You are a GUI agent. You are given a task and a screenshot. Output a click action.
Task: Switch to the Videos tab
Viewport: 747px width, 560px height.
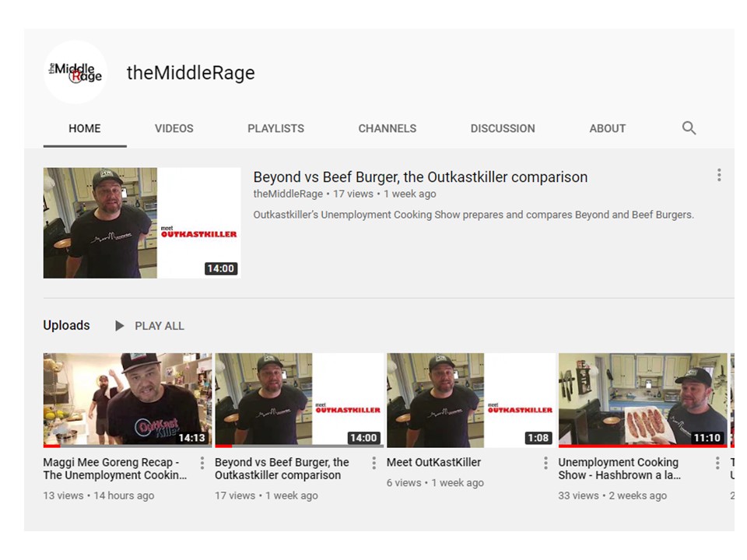[174, 128]
